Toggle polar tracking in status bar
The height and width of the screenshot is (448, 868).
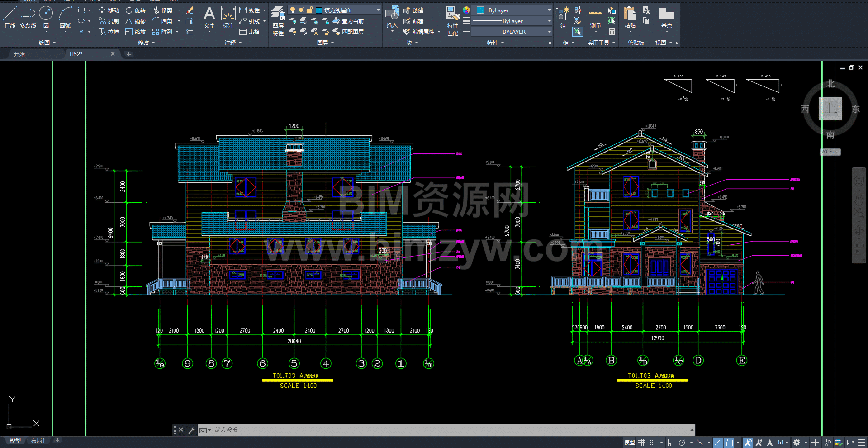coord(683,442)
